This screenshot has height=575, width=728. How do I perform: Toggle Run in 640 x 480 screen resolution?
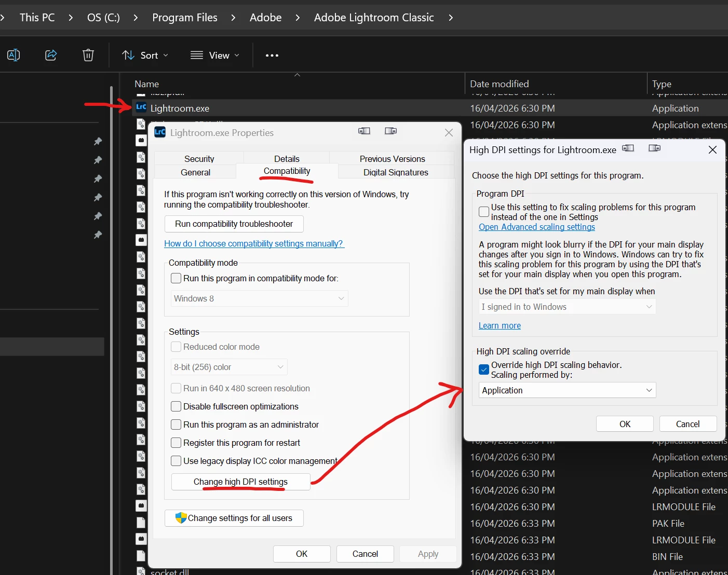pyautogui.click(x=176, y=388)
